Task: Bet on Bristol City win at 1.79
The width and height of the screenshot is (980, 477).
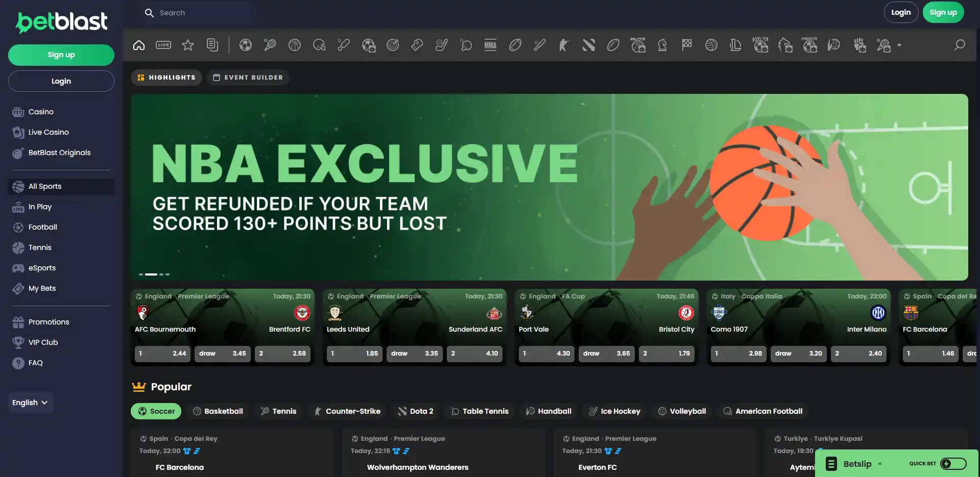Action: [666, 354]
